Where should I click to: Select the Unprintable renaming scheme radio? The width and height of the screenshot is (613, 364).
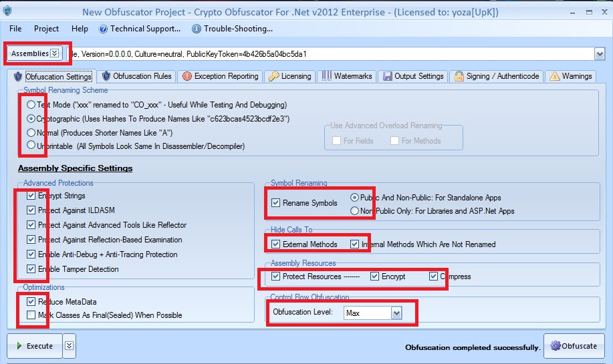tap(31, 146)
